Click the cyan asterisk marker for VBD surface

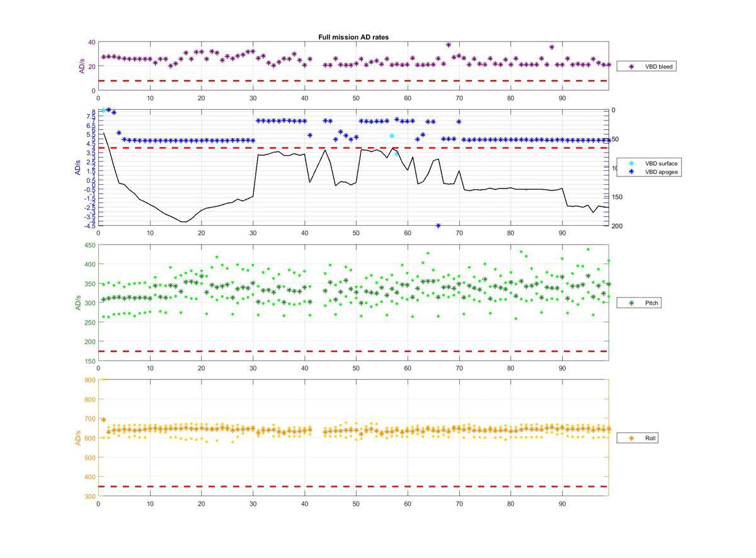click(x=631, y=163)
